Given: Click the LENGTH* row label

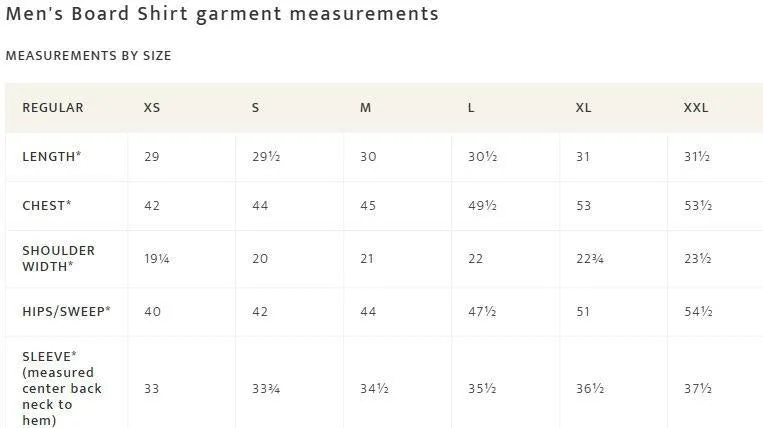Looking at the screenshot, I should click(52, 157).
